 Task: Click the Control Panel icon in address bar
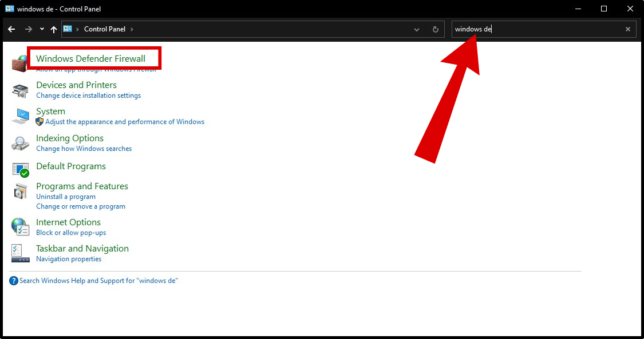(68, 29)
